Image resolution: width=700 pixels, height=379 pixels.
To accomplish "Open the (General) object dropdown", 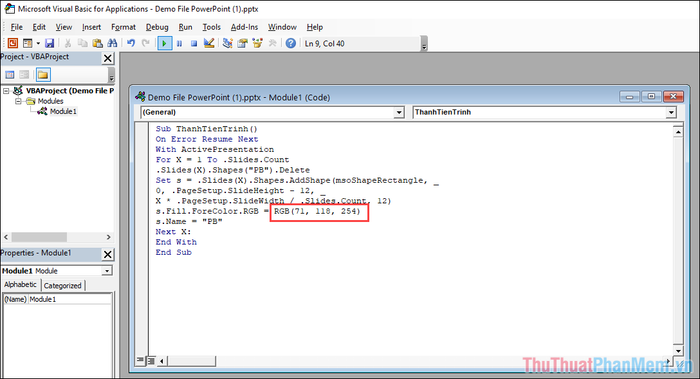I will click(x=399, y=112).
